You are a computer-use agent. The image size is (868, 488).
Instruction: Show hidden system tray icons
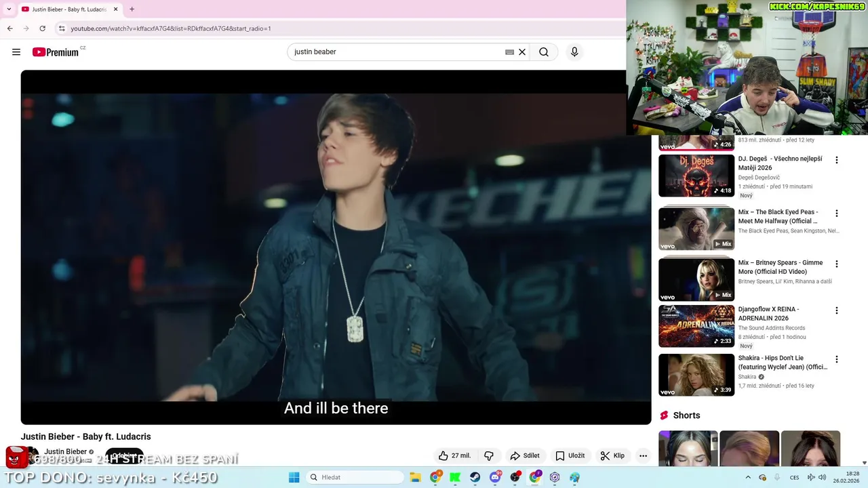[748, 477]
